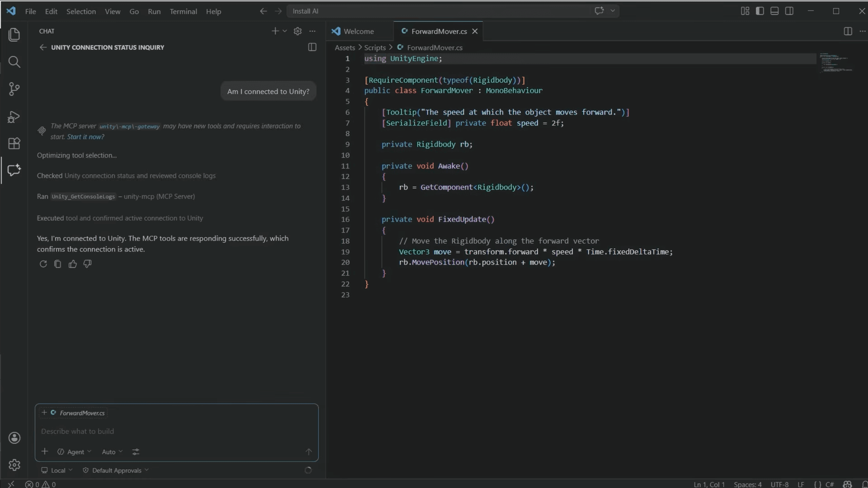Toggle primary side bar visibility
The height and width of the screenshot is (488, 868).
(x=760, y=11)
